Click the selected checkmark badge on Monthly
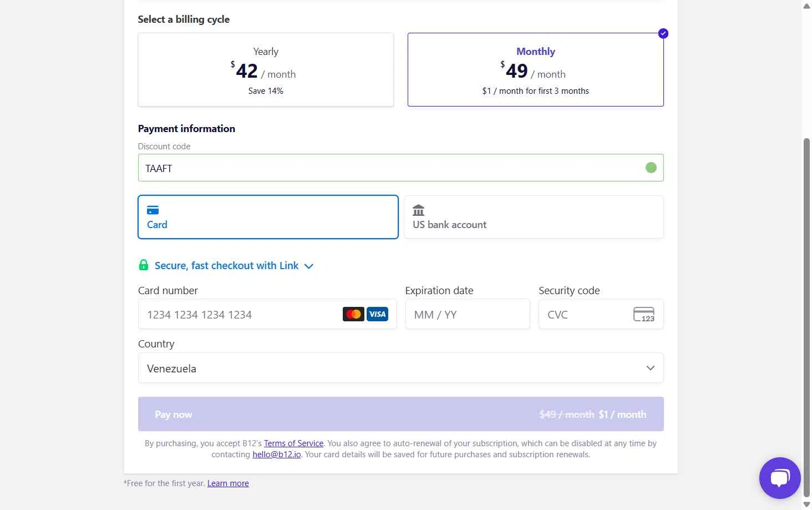812x510 pixels. pos(663,33)
